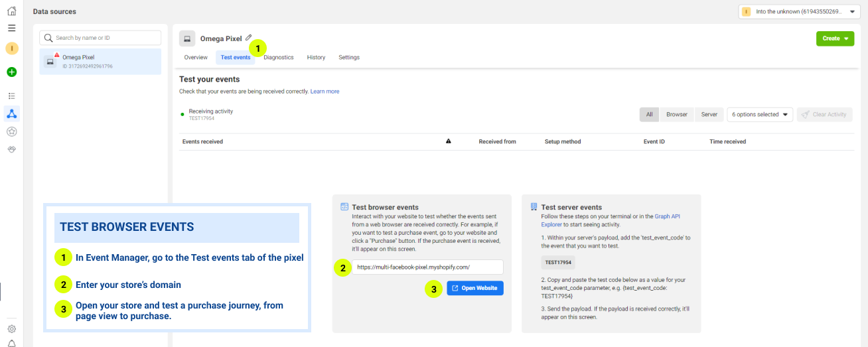Filter events by Server
This screenshot has width=868, height=347.
[x=709, y=114]
